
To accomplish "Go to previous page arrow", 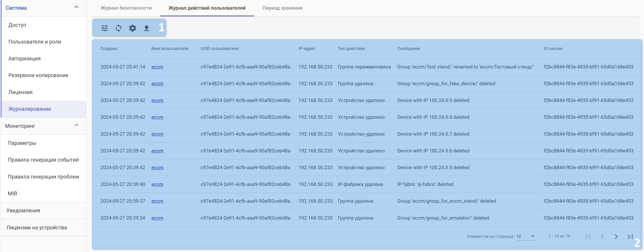I will coord(602,236).
